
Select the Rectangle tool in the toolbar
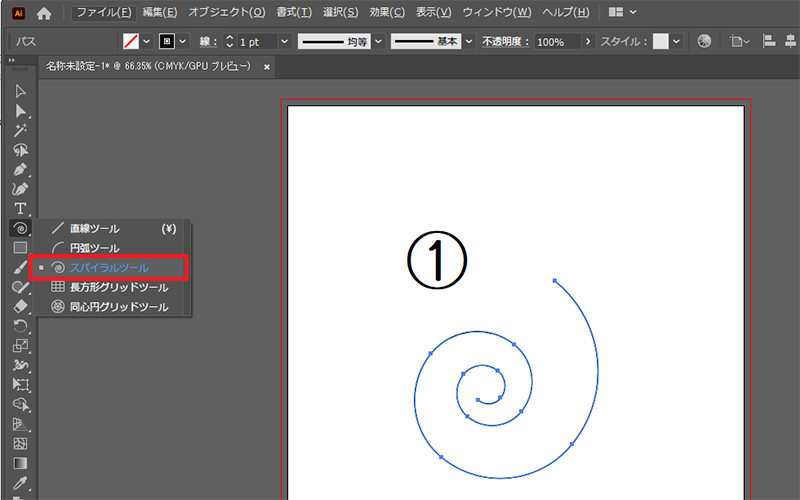click(x=20, y=247)
